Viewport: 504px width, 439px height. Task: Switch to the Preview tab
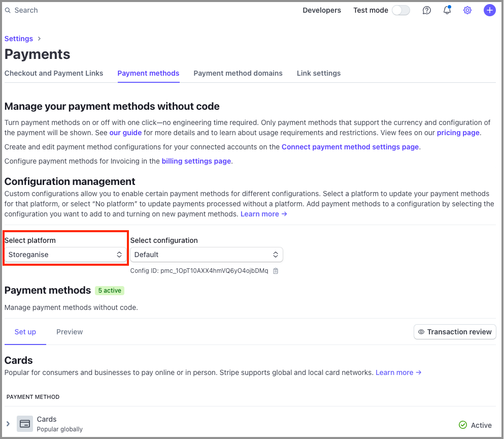pyautogui.click(x=70, y=332)
